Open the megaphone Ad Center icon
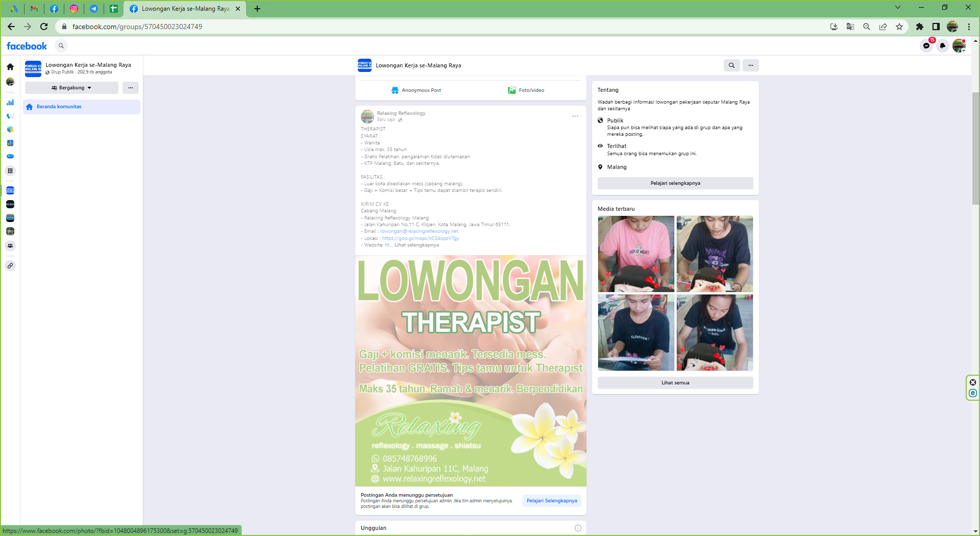The height and width of the screenshot is (536, 980). (x=10, y=116)
